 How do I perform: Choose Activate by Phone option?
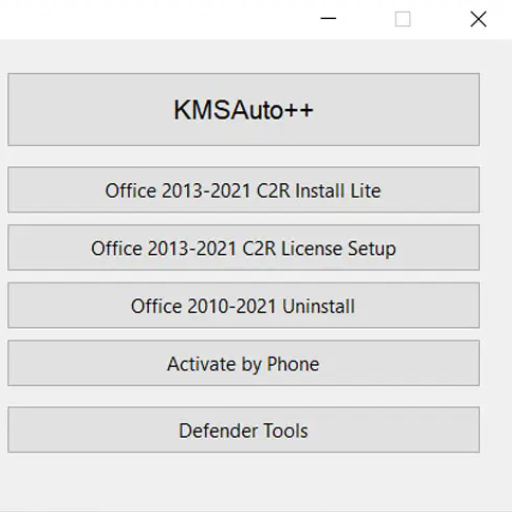244,363
